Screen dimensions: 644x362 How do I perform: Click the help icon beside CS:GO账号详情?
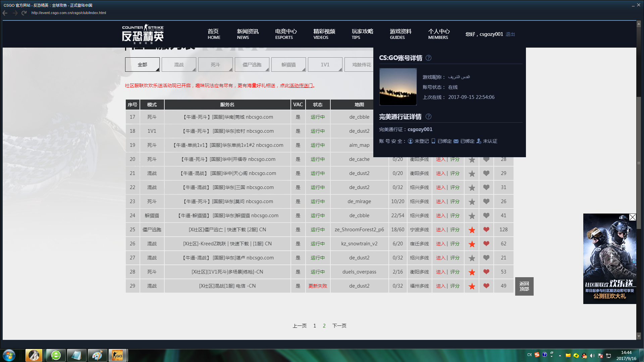click(428, 58)
